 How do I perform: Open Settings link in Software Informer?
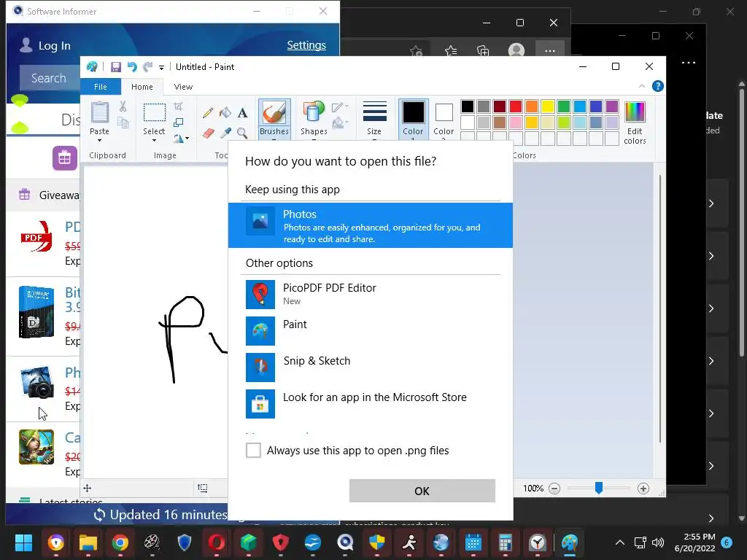[x=306, y=45]
